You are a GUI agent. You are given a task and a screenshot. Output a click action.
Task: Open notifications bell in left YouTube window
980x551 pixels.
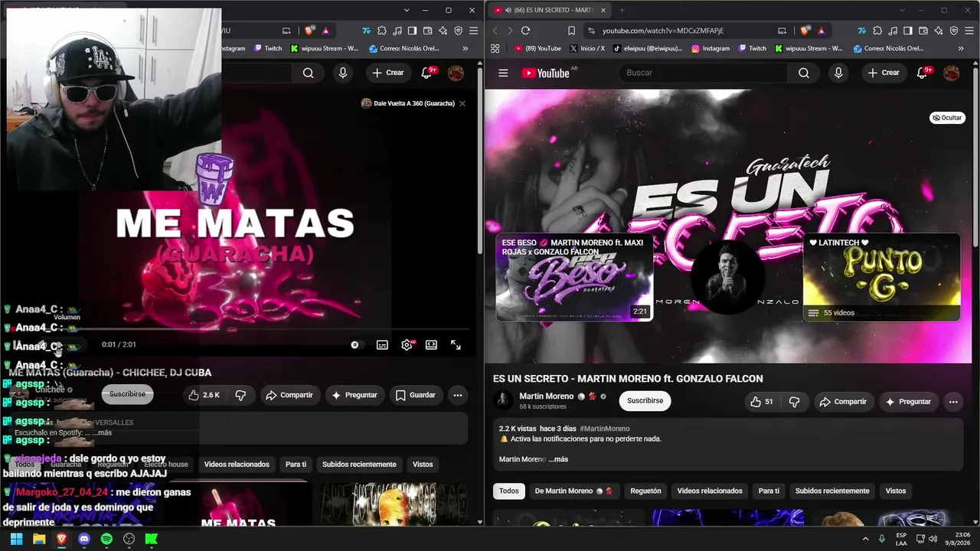pyautogui.click(x=427, y=73)
